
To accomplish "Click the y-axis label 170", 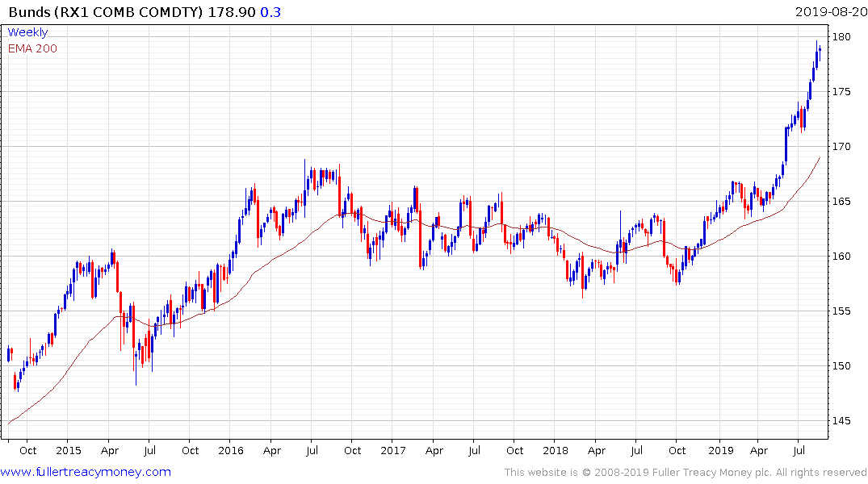I will tap(841, 146).
